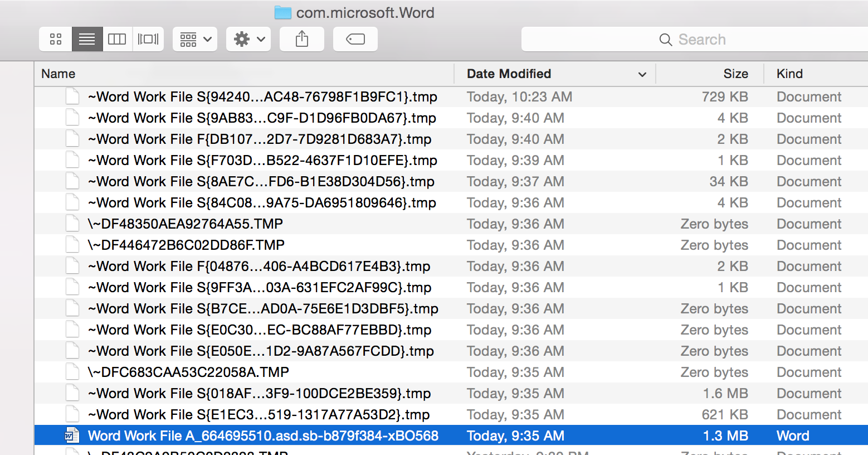
Task: Select file S{84C08…9A75-DA6951809646}.tmp
Action: coord(262,203)
